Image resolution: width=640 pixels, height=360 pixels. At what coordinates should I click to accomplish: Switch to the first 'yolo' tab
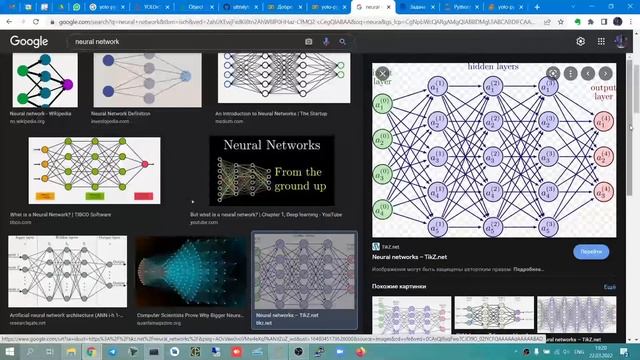pos(107,7)
